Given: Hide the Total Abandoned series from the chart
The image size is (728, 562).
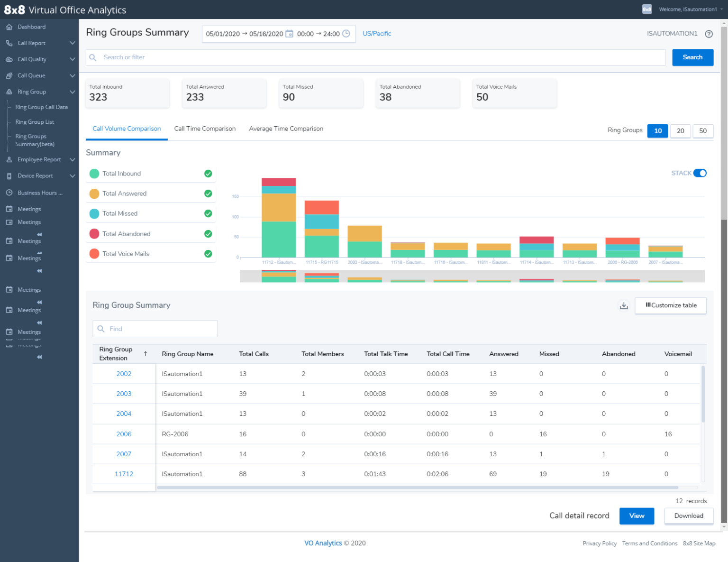Looking at the screenshot, I should coord(208,233).
